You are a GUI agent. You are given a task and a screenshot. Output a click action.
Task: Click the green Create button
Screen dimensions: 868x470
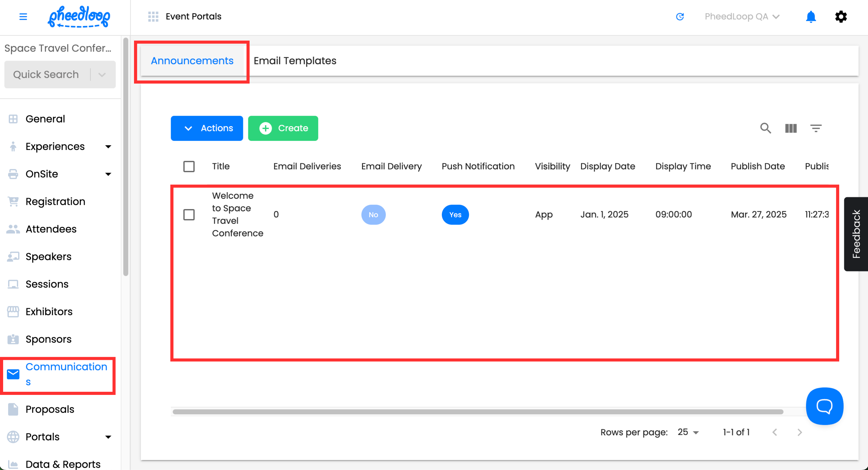tap(283, 128)
